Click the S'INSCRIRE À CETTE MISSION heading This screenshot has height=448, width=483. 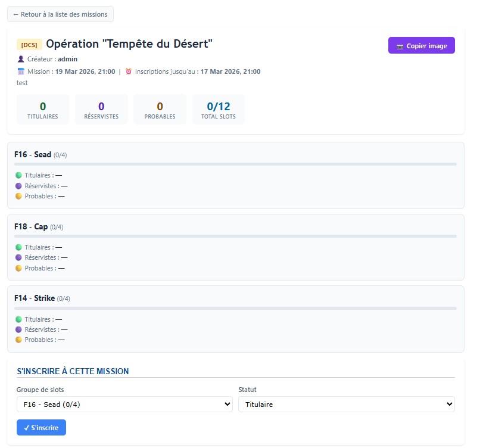click(x=73, y=371)
